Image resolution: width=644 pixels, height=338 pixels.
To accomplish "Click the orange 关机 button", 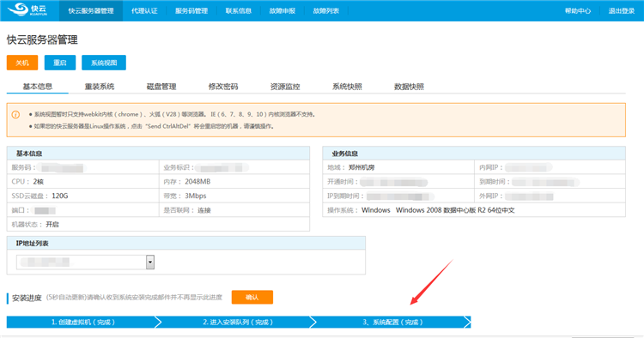I will point(22,63).
